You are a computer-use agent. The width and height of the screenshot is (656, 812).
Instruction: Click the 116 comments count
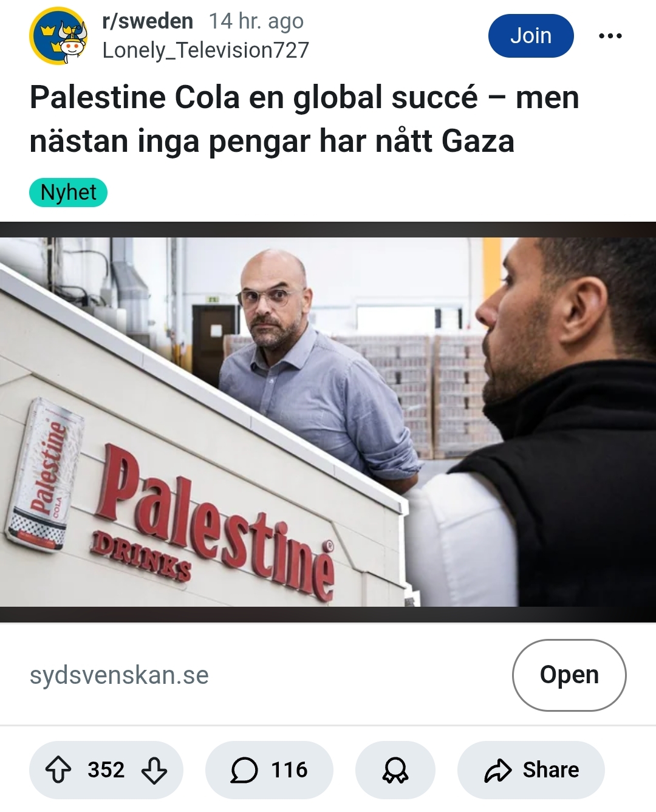(289, 770)
